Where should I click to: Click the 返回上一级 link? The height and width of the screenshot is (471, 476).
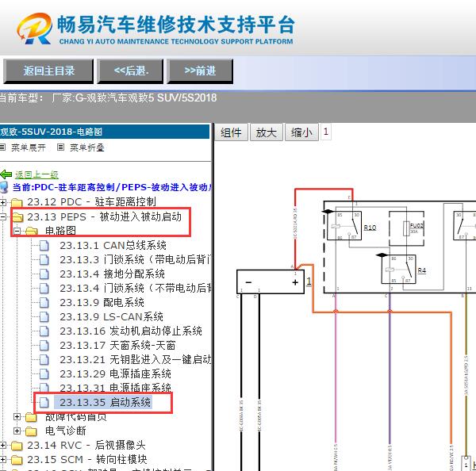(x=36, y=174)
